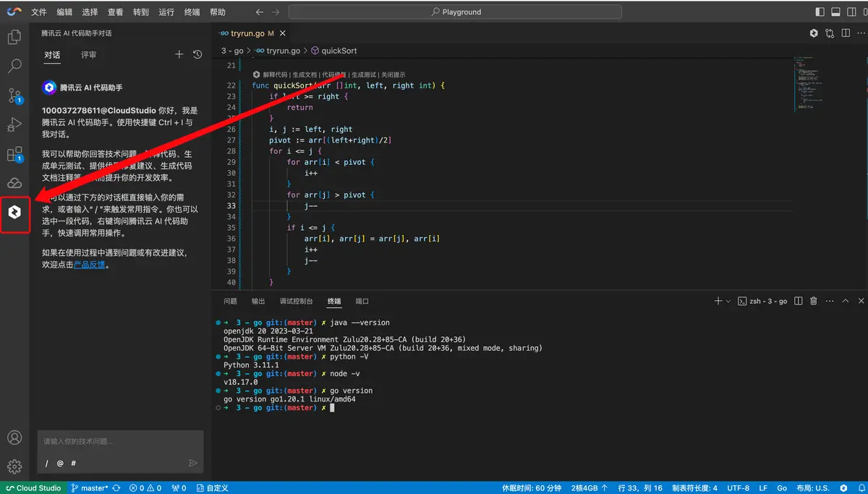Screen dimensions: 868x494
Task: Close the tryrun.go editor tab
Action: 282,33
